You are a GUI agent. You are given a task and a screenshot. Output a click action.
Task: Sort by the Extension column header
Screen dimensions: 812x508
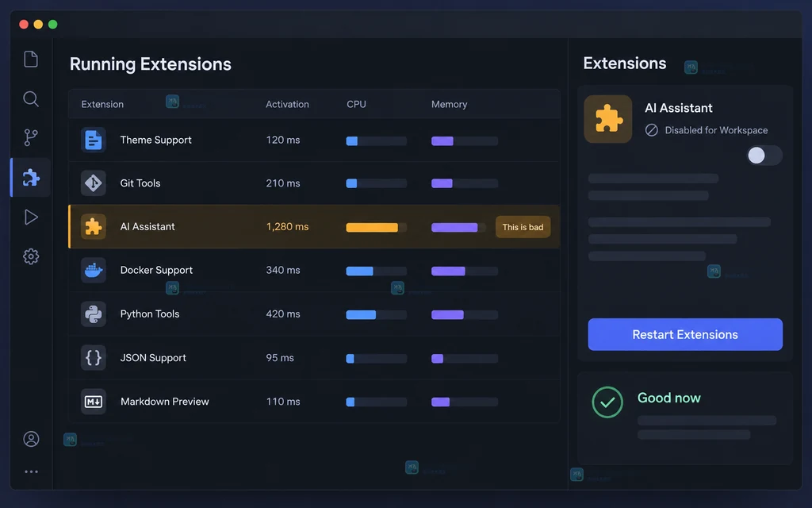pyautogui.click(x=102, y=104)
